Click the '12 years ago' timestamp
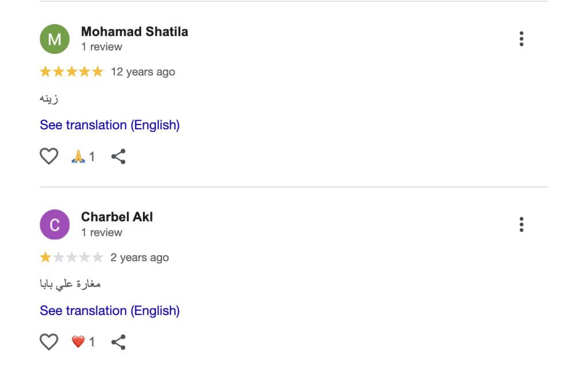Screen dimensions: 588x385 (x=143, y=72)
